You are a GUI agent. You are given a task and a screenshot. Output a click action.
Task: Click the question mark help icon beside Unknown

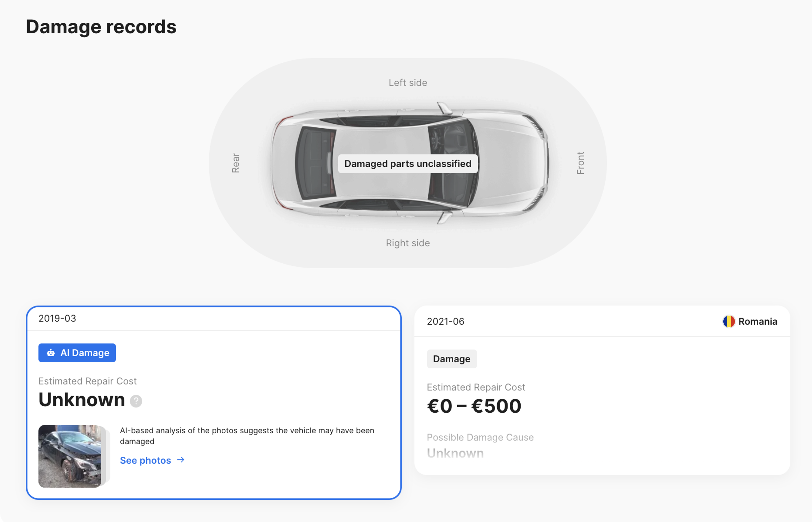click(136, 401)
